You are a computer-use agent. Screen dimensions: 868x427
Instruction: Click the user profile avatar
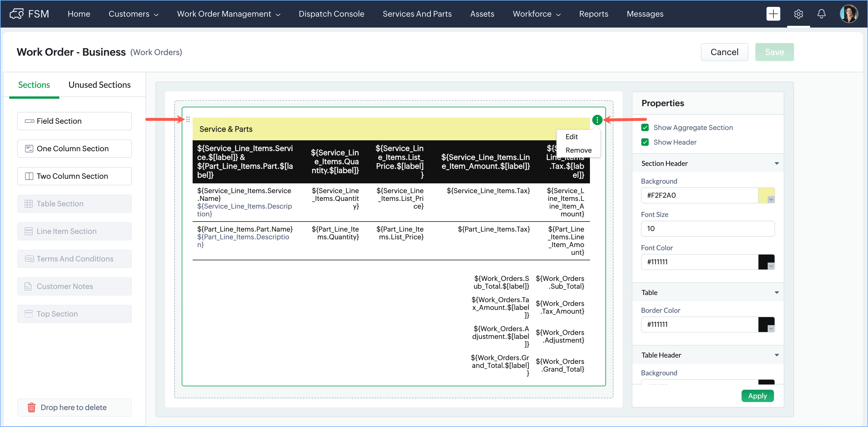tap(849, 14)
